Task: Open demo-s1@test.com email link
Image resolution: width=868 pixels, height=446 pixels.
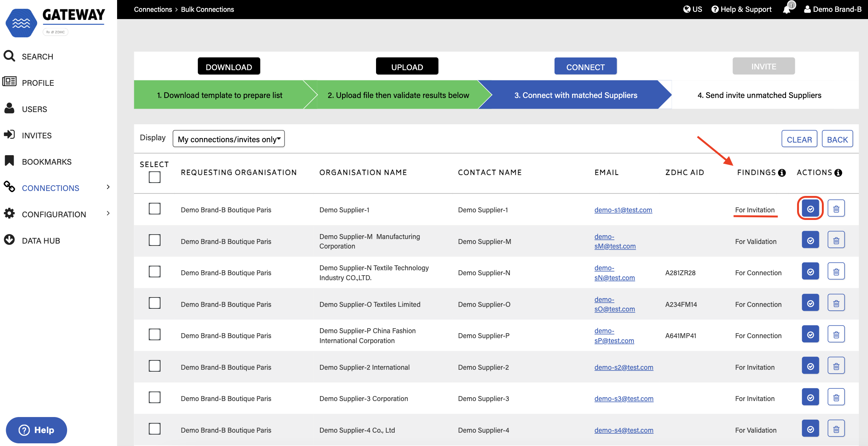Action: 623,210
